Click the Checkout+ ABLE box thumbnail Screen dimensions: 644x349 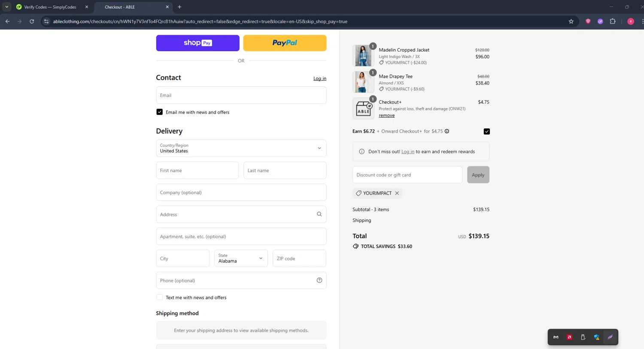(x=363, y=108)
